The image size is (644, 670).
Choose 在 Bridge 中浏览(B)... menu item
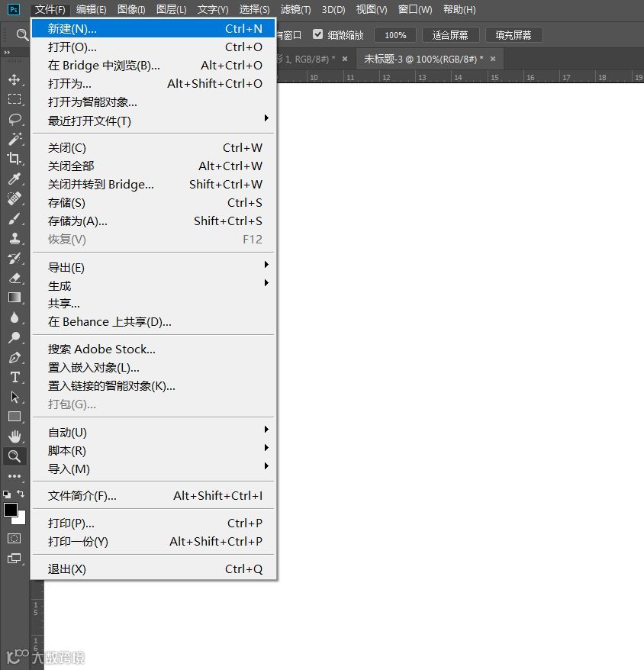pyautogui.click(x=154, y=66)
